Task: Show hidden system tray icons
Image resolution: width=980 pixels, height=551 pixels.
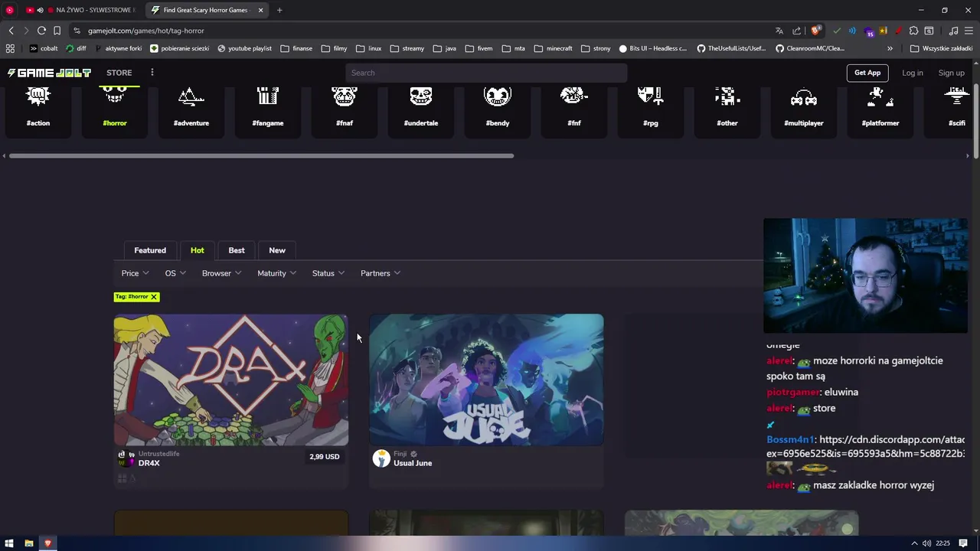Action: (913, 543)
